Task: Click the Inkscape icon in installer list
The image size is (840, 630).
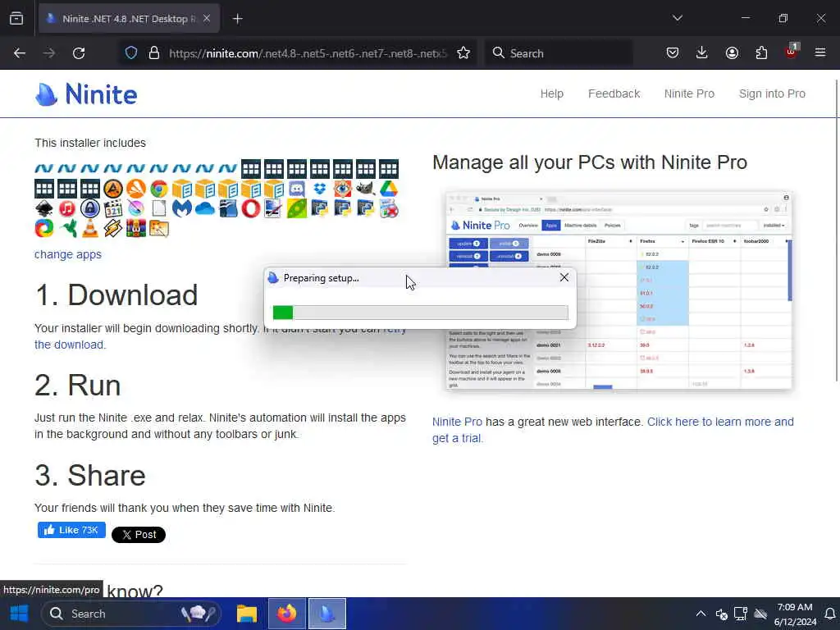Action: (44, 208)
